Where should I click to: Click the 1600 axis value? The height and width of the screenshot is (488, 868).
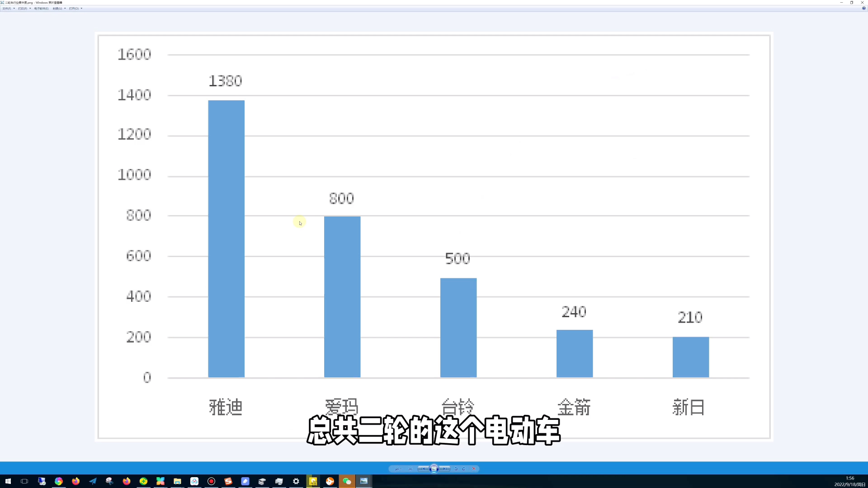[134, 55]
